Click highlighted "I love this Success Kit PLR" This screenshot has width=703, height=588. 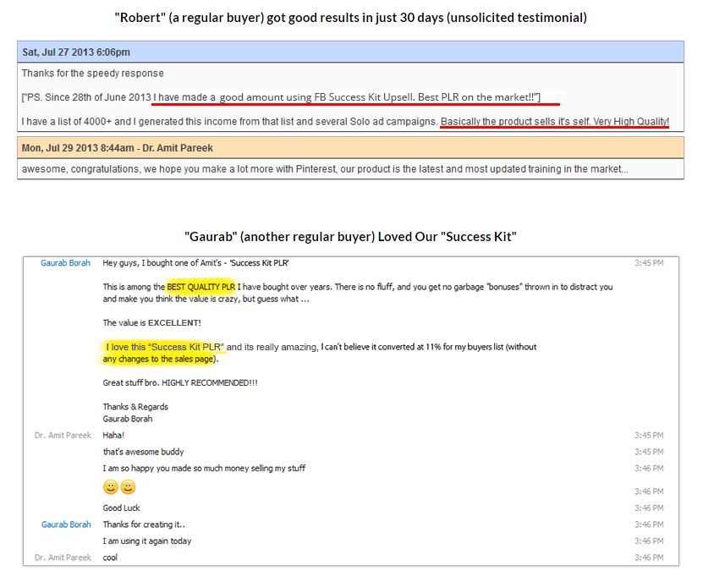coord(165,347)
